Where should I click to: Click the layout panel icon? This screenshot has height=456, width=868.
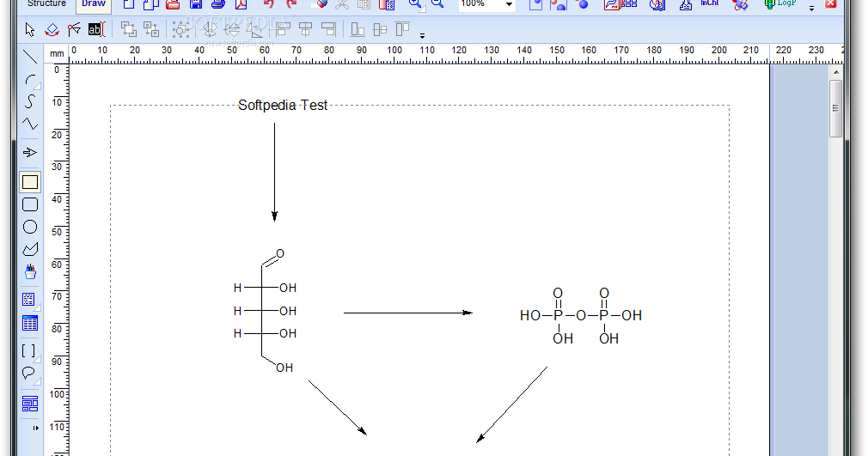point(30,404)
